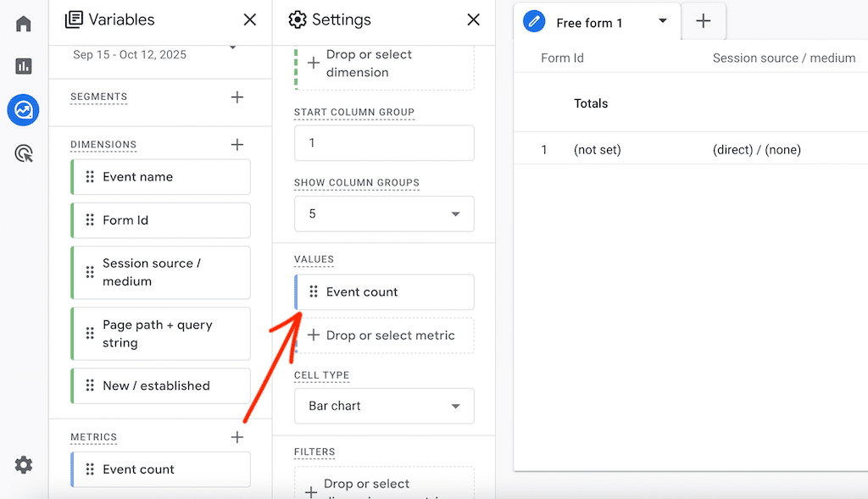Expand the Free form 1 tab menu arrow

663,22
